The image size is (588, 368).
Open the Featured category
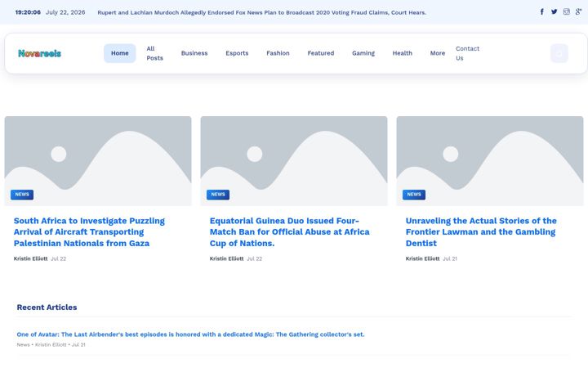[x=321, y=53]
